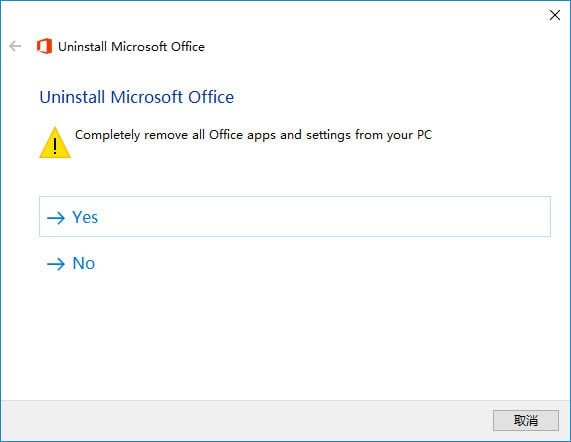The image size is (571, 442).
Task: Click the word settings in warning message
Action: (328, 135)
